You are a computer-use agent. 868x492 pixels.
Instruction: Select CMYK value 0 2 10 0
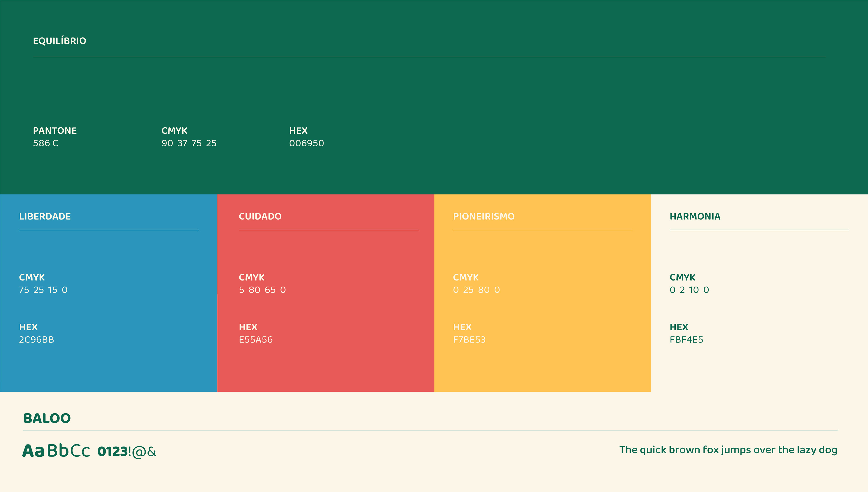(689, 290)
